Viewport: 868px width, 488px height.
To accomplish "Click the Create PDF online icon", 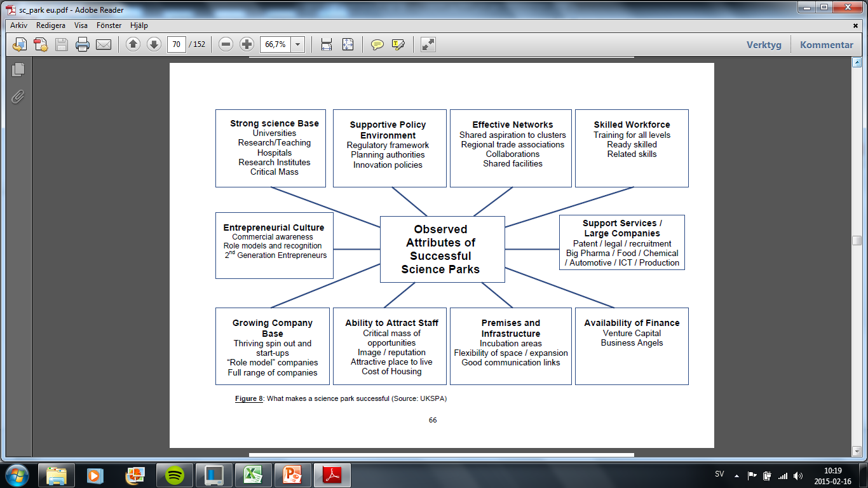I will (41, 44).
